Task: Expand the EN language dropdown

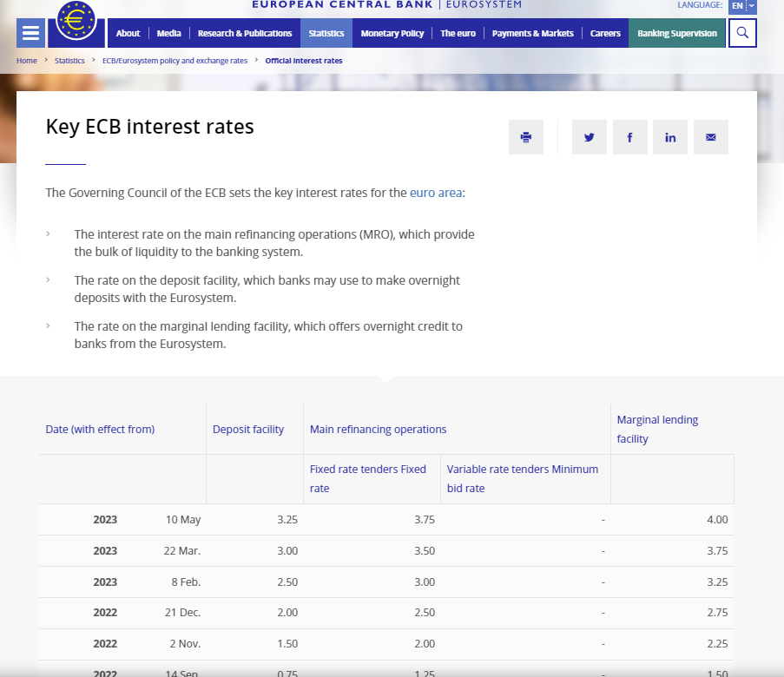Action: [x=743, y=6]
